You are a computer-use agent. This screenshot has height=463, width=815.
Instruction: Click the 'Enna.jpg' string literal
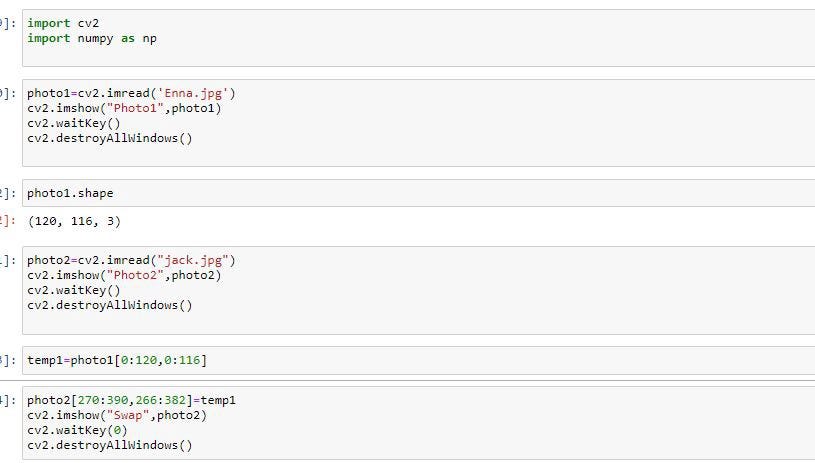tap(193, 94)
